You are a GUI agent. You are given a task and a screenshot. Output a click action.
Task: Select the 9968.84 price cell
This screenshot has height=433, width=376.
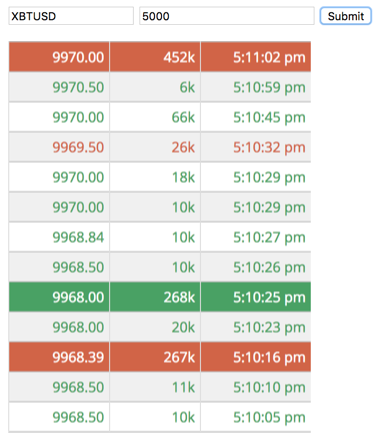(59, 237)
